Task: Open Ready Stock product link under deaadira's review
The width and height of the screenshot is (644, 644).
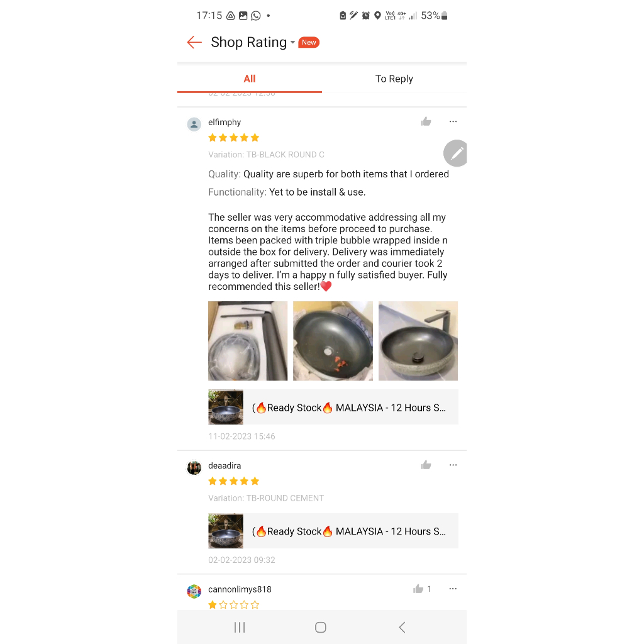Action: click(333, 531)
